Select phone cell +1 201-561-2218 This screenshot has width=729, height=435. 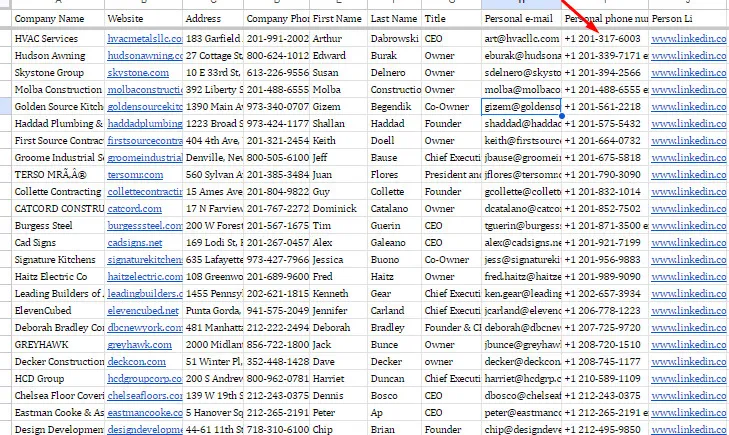click(x=605, y=107)
